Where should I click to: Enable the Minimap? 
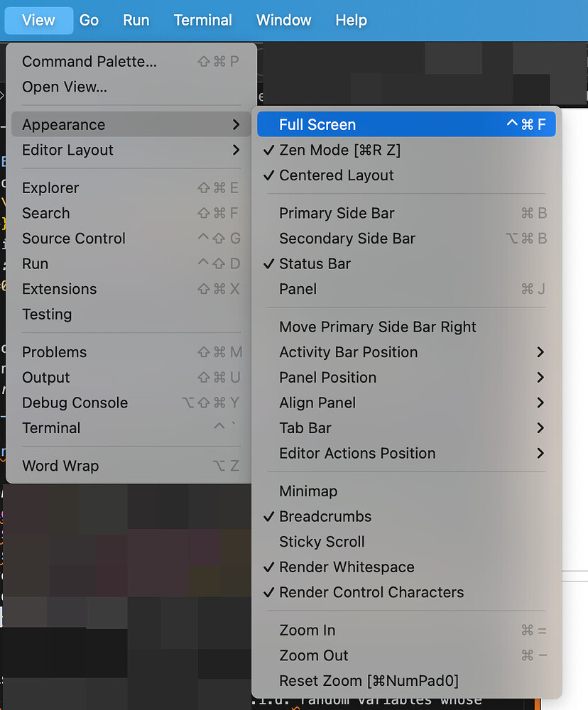308,491
